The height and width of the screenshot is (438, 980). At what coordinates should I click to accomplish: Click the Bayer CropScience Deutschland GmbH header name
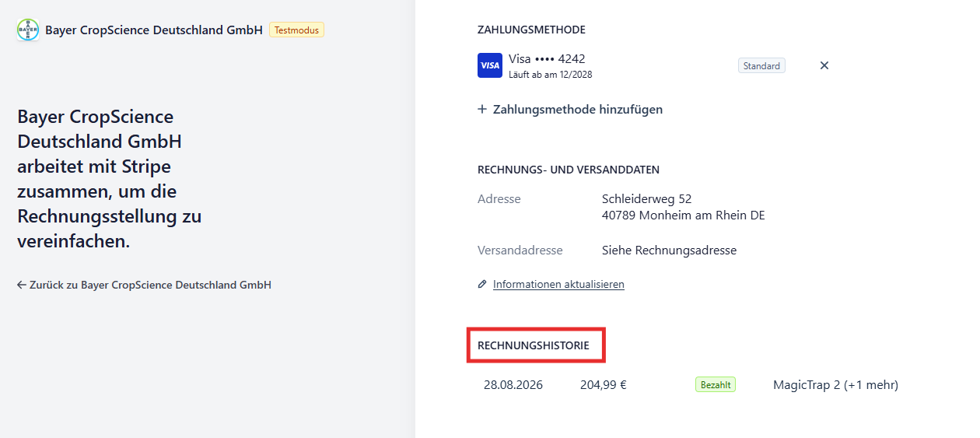154,30
